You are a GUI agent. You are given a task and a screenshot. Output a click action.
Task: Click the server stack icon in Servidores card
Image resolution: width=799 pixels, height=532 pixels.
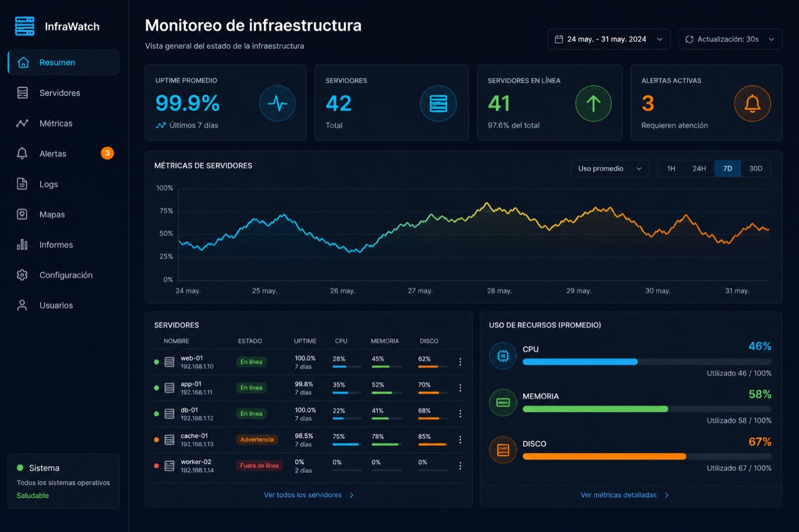pyautogui.click(x=438, y=104)
